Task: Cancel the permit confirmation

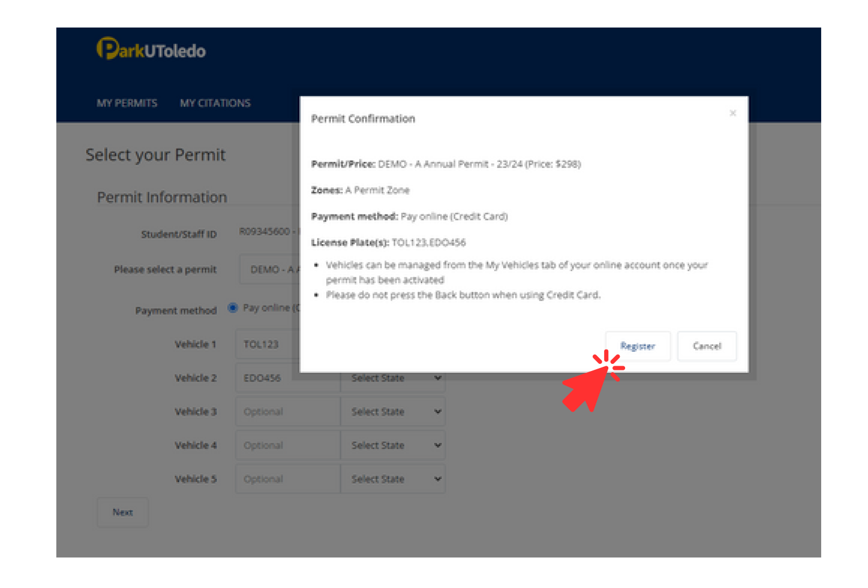Action: pyautogui.click(x=707, y=346)
